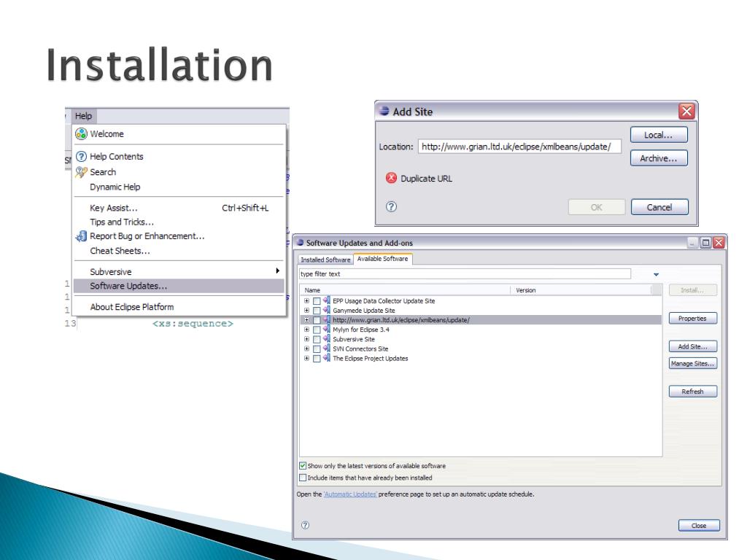Expand the SVN Connectors Site tree node
747x560 pixels.
[x=307, y=349]
